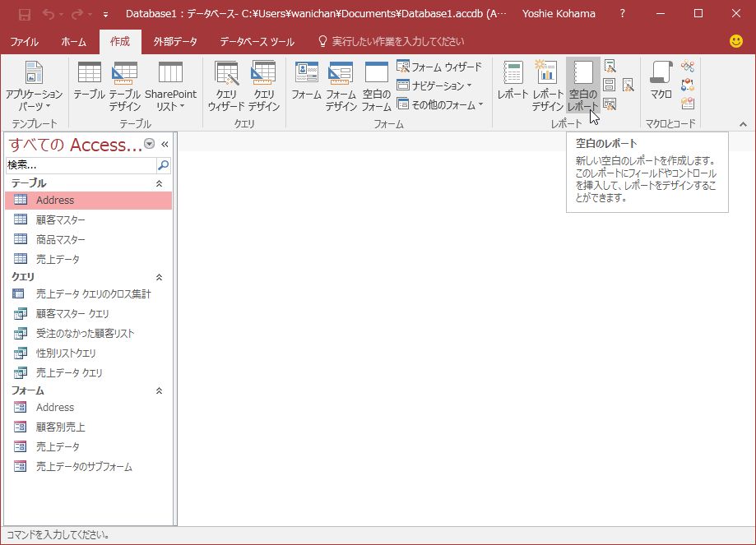Screen dimensions: 756x545
Task: Launch the Form Wizard
Action: pos(439,67)
